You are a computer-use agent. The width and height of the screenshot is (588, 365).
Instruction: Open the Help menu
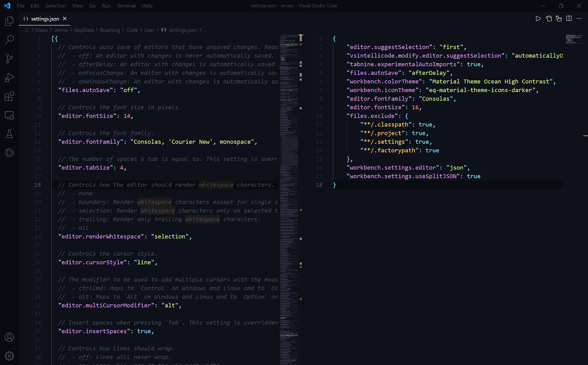click(147, 6)
